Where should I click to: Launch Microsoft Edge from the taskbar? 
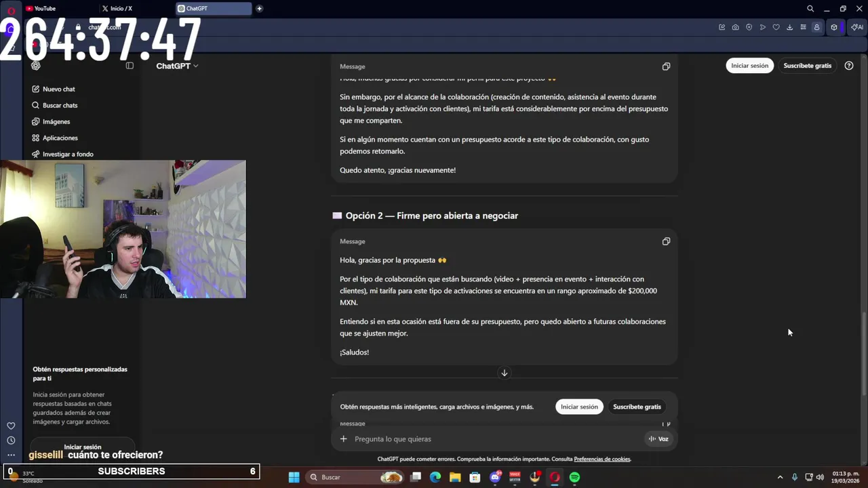click(435, 477)
